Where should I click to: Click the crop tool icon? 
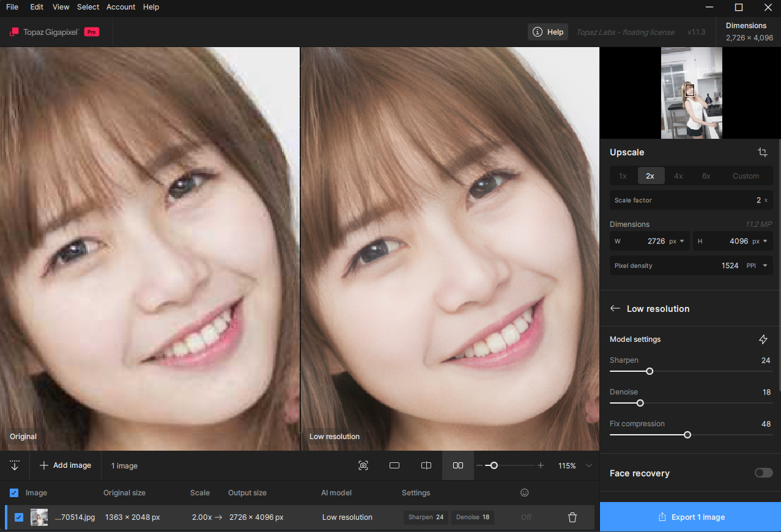click(x=762, y=152)
